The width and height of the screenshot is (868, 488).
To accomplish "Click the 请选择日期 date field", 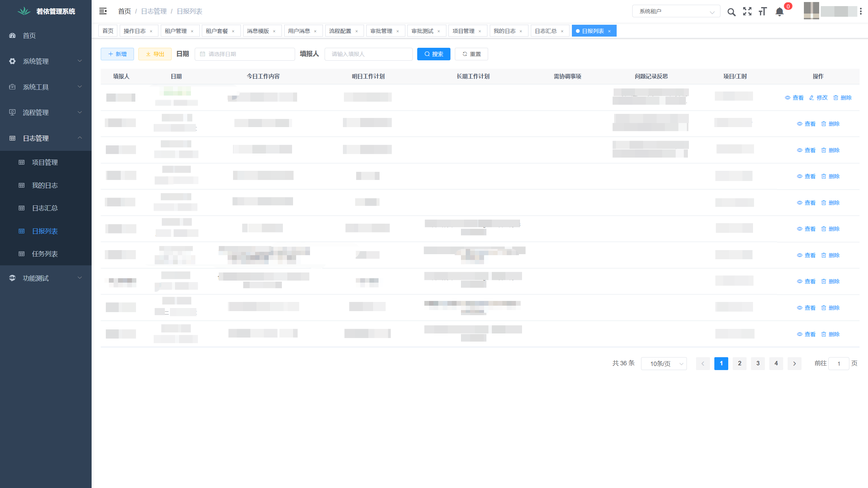I will pos(245,54).
